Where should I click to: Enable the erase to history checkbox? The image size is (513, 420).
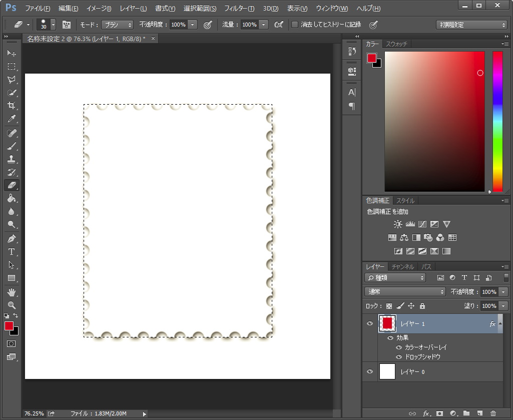coord(295,25)
